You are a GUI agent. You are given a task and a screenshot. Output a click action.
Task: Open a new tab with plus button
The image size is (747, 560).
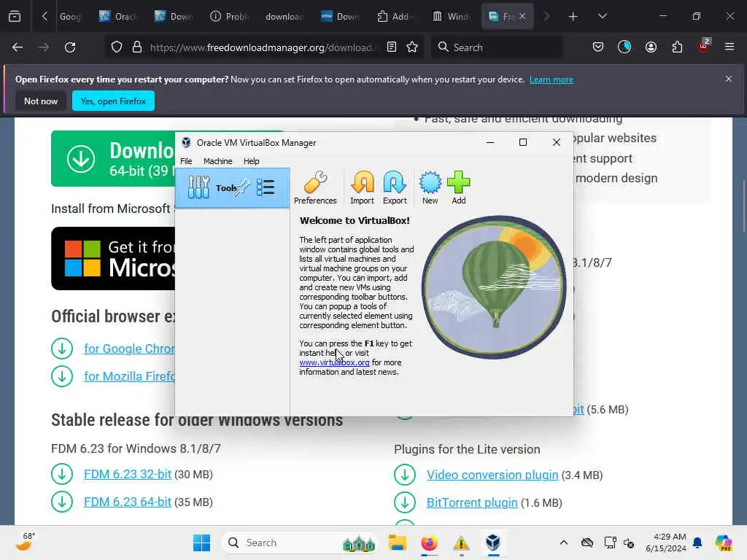[573, 17]
